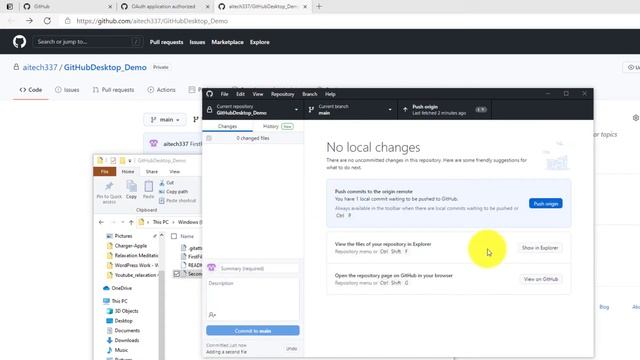Switch to the History tab
Viewport: 640px width, 360px height.
coord(278,127)
